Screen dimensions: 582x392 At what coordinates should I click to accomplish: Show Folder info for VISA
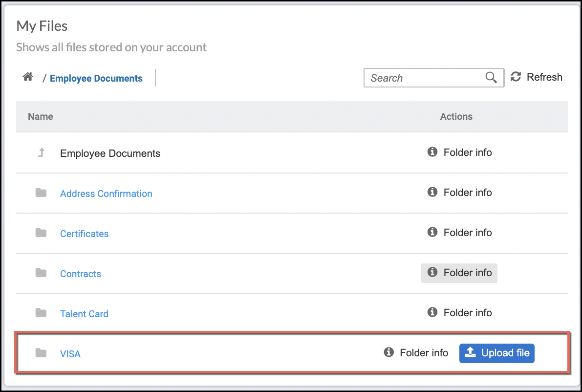pyautogui.click(x=416, y=353)
